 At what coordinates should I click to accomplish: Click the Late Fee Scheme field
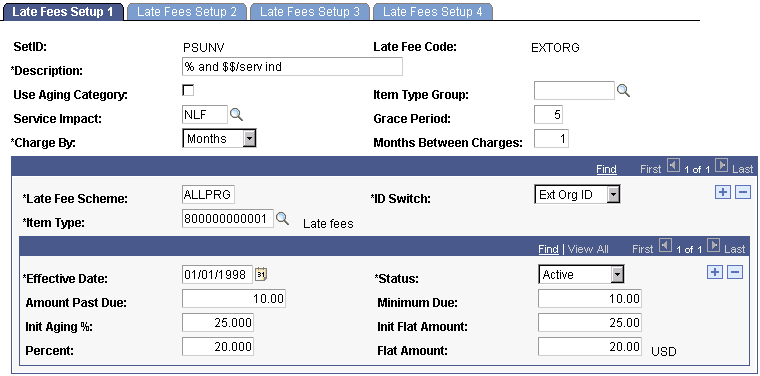click(x=208, y=195)
